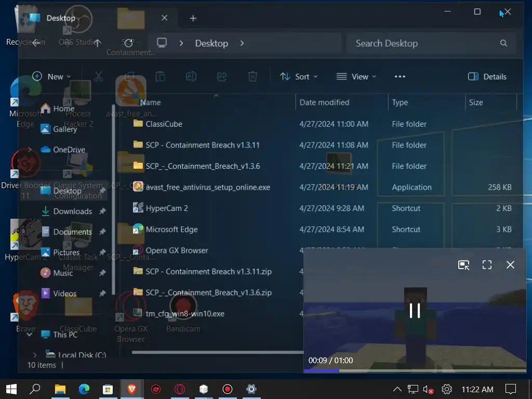Image resolution: width=532 pixels, height=399 pixels.
Task: Open Microsoft Store from taskbar
Action: tap(108, 389)
